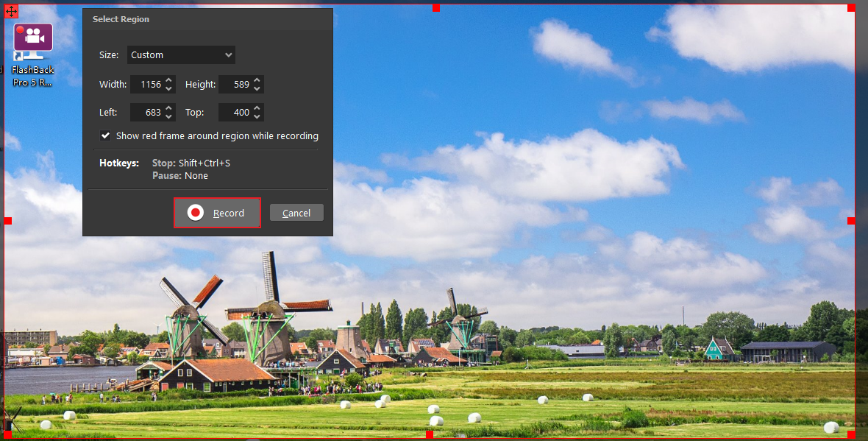Click the bottom-left corner resize handle
868x441 pixels.
coord(8,434)
